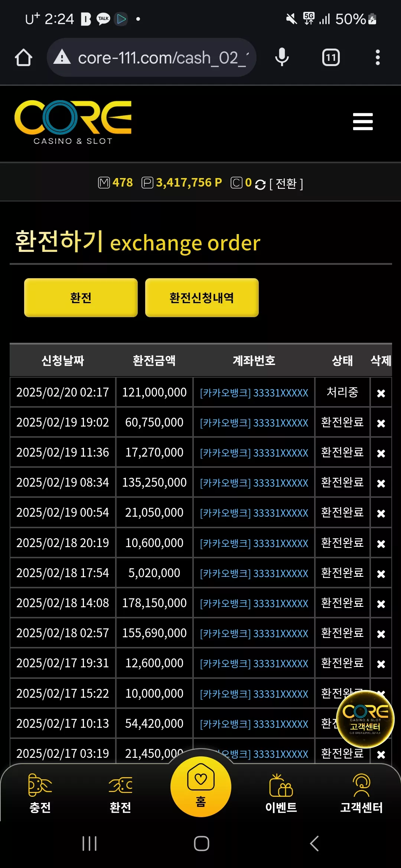Open the browser tab switcher showing 11
This screenshot has width=401, height=868.
(331, 57)
